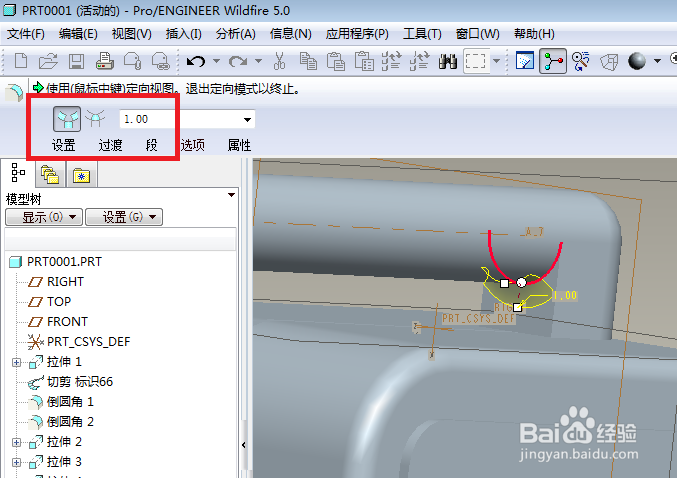Image resolution: width=677 pixels, height=478 pixels.
Task: Click the send mail with attachment icon
Action: click(133, 61)
